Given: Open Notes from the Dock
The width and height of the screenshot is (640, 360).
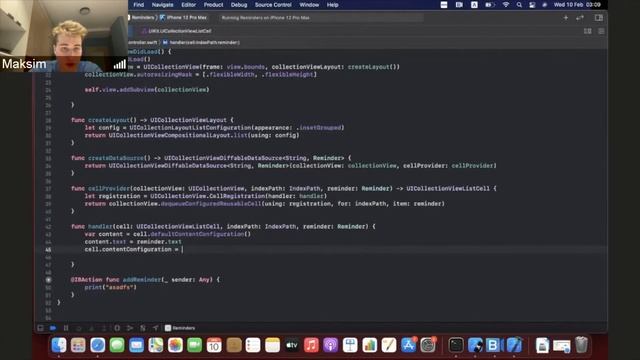Looking at the screenshot, I should coord(272,345).
